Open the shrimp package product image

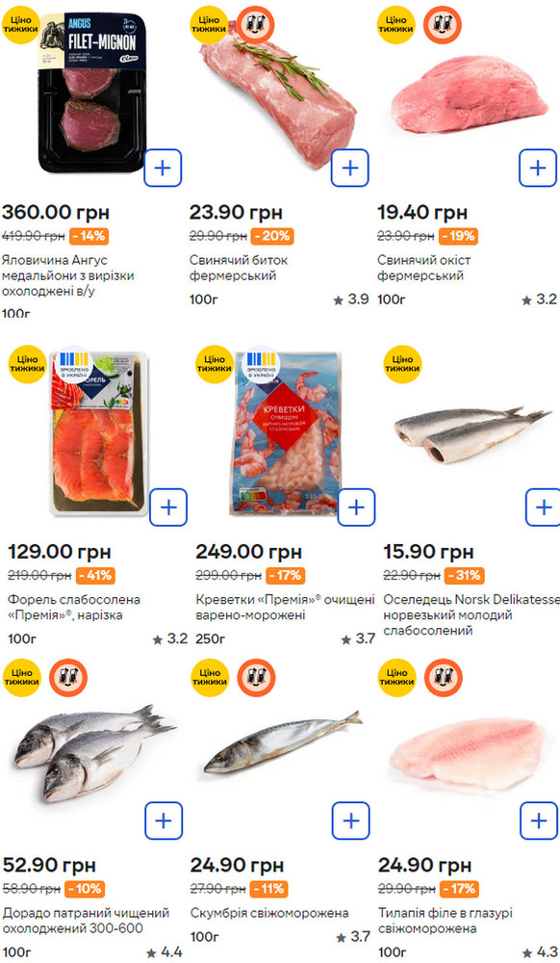click(285, 433)
